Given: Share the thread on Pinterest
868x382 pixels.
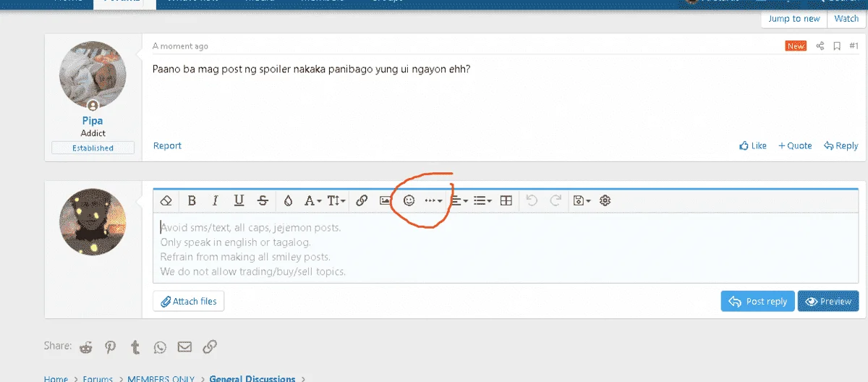Looking at the screenshot, I should [x=110, y=347].
